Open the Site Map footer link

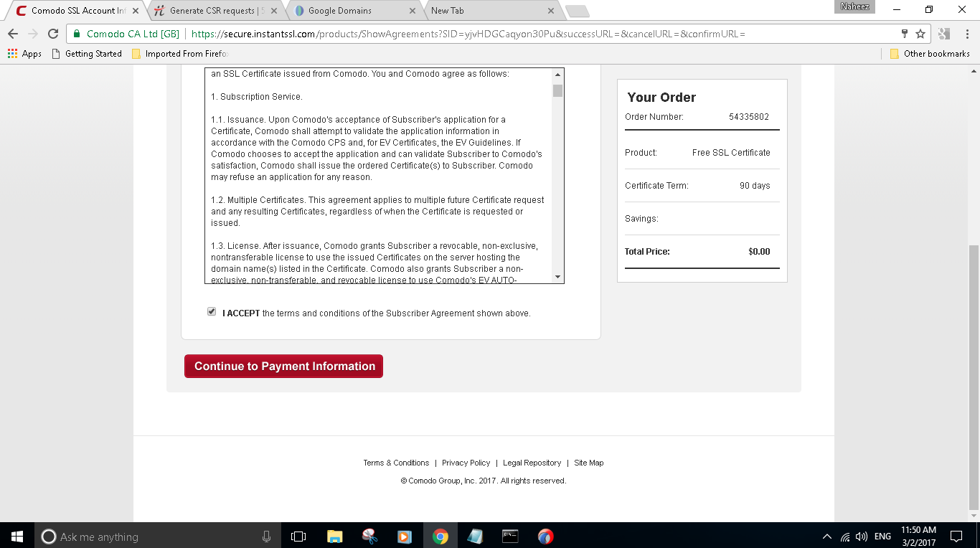588,463
